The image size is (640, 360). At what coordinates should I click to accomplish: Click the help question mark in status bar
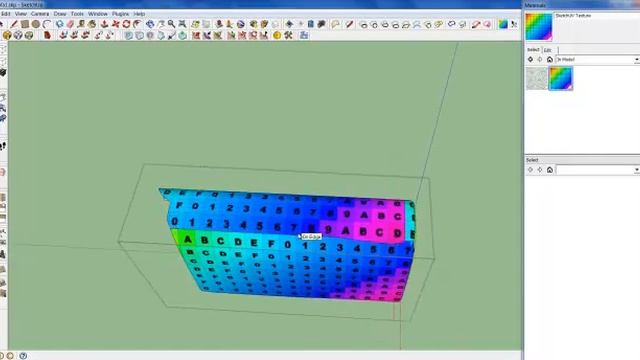click(23, 356)
